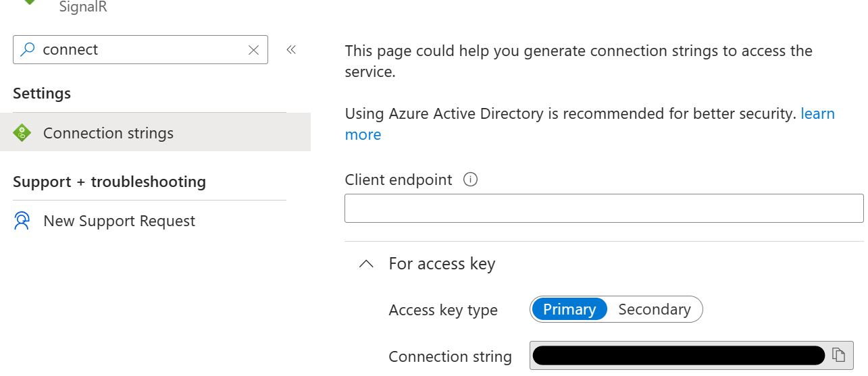Switch access key type to Secondary
Viewport: 868px width, 376px height.
655,309
